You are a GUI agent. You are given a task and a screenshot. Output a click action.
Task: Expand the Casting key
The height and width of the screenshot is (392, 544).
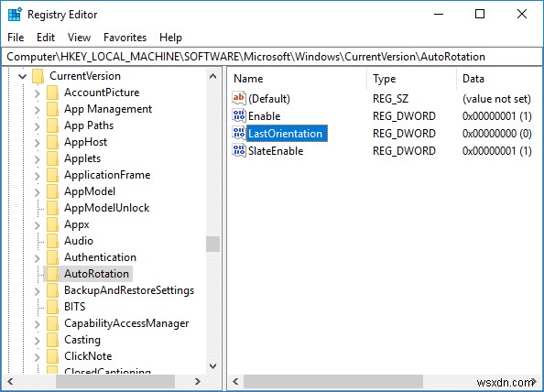click(x=38, y=341)
